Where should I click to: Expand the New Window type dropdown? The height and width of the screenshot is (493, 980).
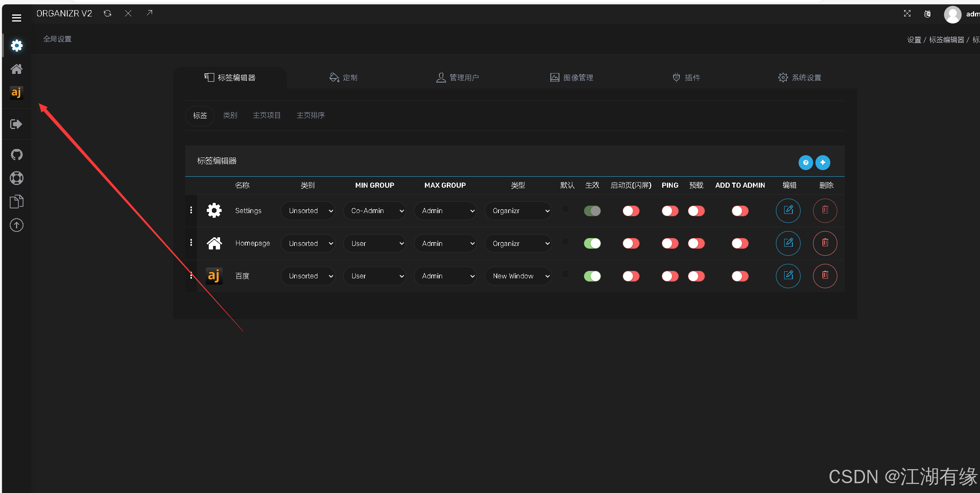pyautogui.click(x=518, y=276)
